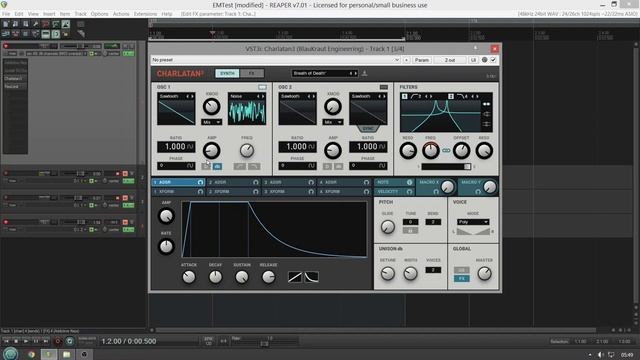Select the linear envelope curve icon
Viewport: 640px width, 360px height.
point(295,277)
